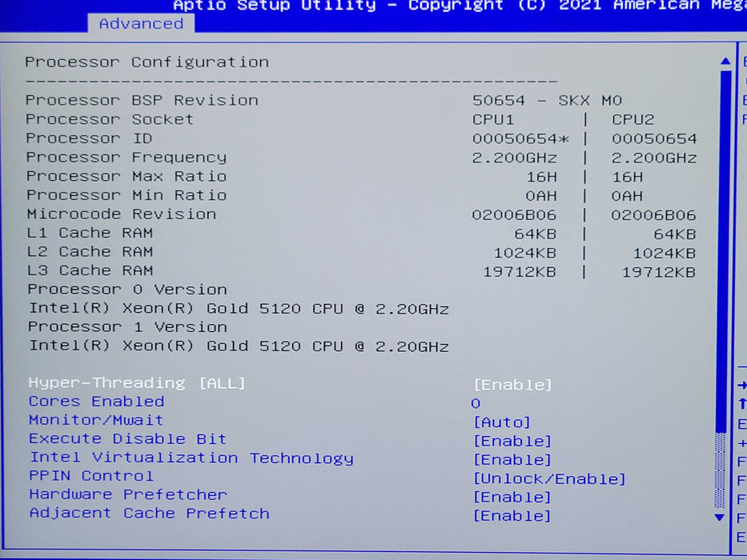The width and height of the screenshot is (747, 560).
Task: Change the Monitor/Mwait [Auto] value
Action: point(502,422)
